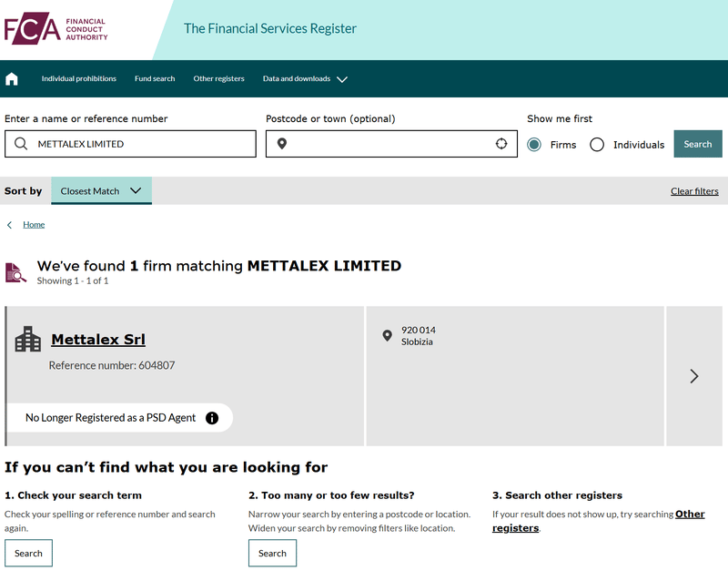Focus the Postcode or town input field
The image size is (728, 571).
391,144
